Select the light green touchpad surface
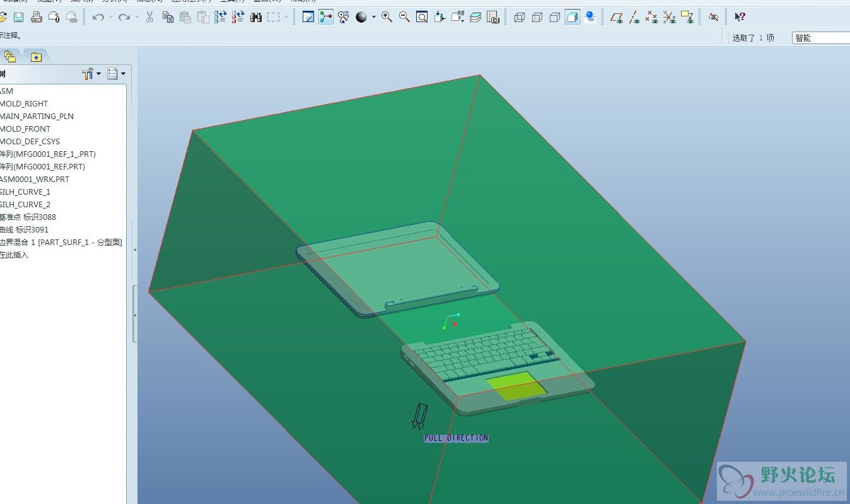Viewport: 850px width, 504px height. click(x=516, y=386)
